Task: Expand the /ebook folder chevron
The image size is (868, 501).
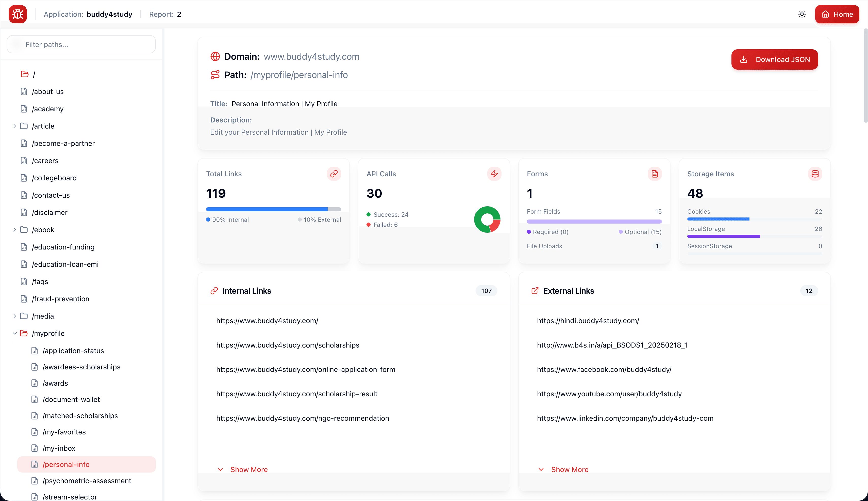Action: [x=14, y=229]
